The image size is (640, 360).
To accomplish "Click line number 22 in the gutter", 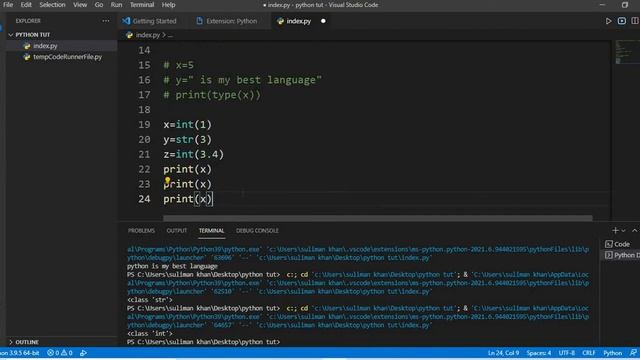I will [144, 169].
